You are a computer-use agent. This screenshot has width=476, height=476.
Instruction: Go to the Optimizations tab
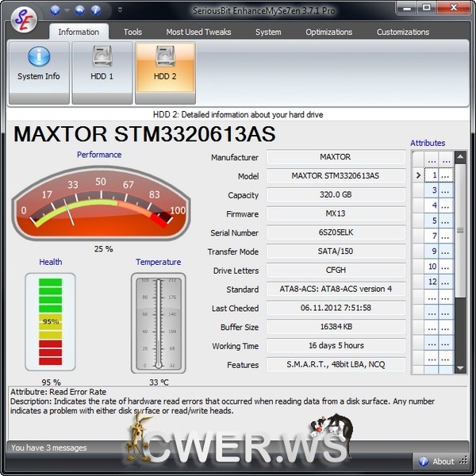coord(328,32)
